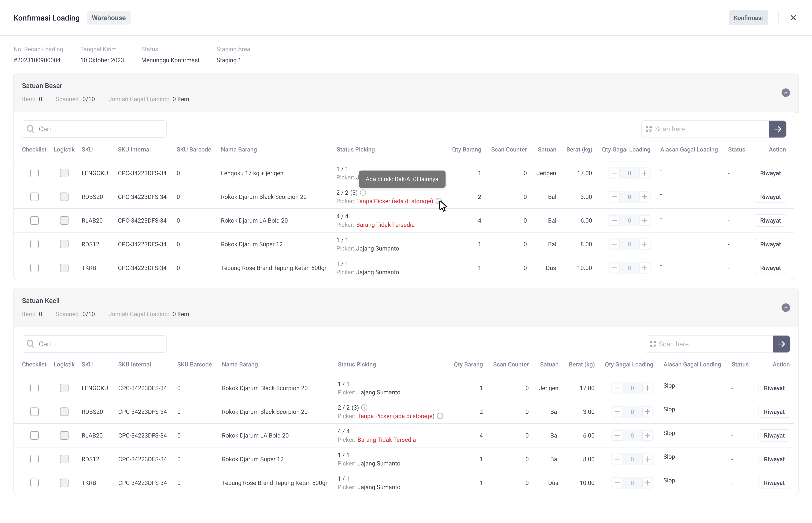Click info icon next to 2 / 2 (3) in Satuan Besar
Screen dimensions: 812x523
point(363,193)
